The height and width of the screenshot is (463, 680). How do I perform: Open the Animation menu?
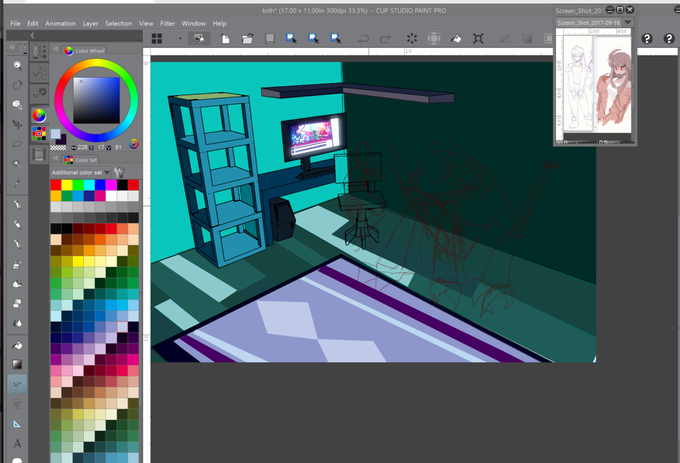(60, 23)
